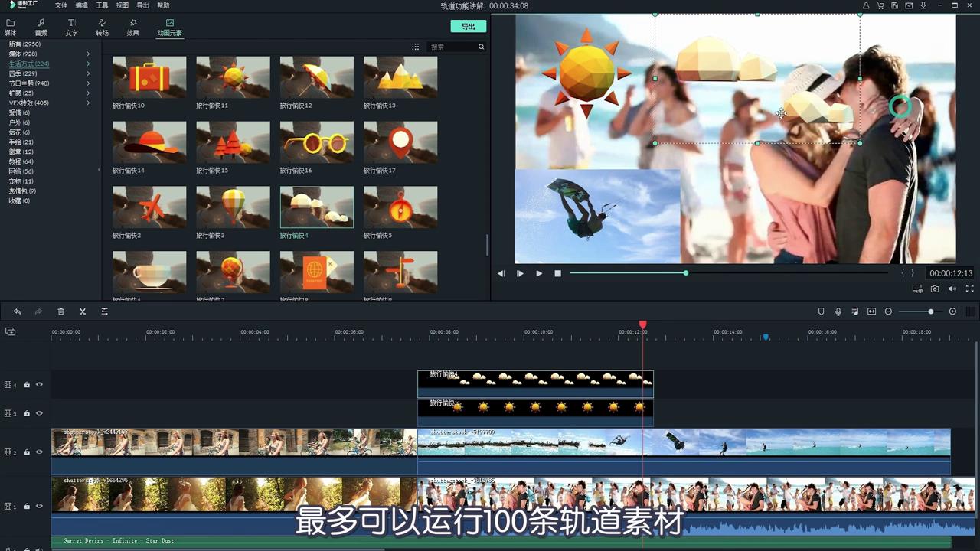
Task: Expand the 节日主题 (948) category arrow
Action: tap(88, 83)
